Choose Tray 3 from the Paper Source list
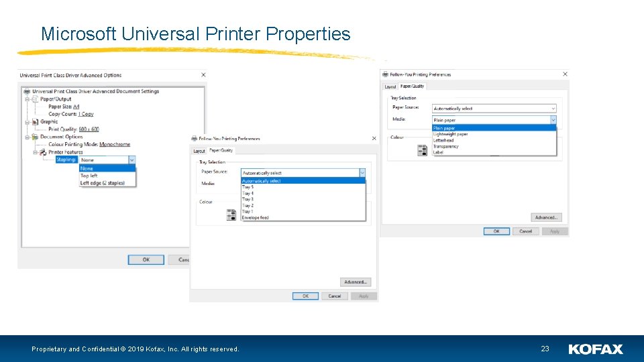The image size is (644, 362). tap(303, 199)
